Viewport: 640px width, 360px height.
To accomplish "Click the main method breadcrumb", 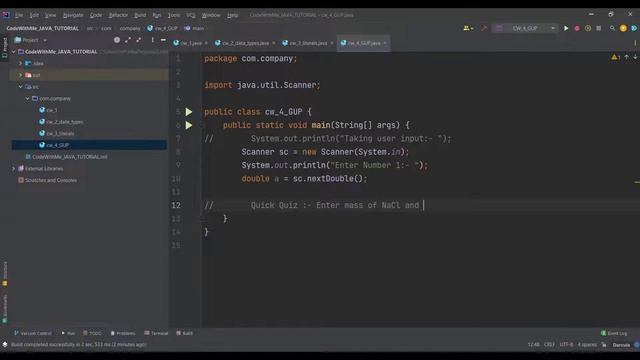I will point(194,28).
